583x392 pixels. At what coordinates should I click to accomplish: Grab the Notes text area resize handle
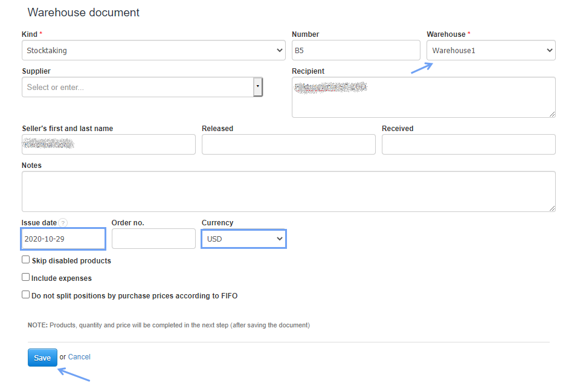pos(552,208)
